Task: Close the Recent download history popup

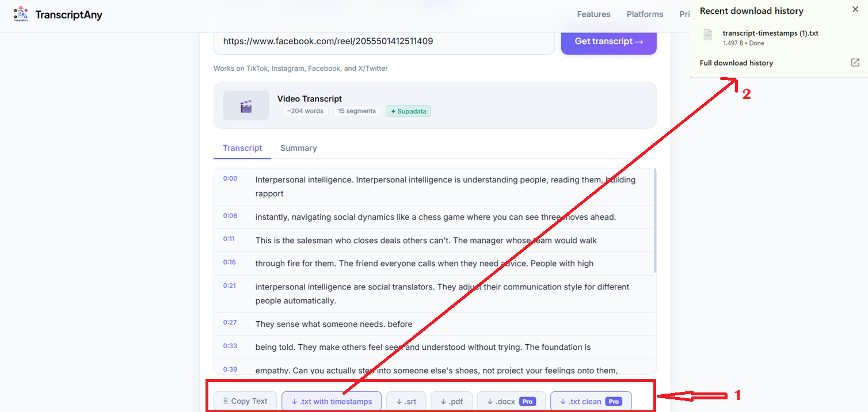Action: [x=855, y=10]
